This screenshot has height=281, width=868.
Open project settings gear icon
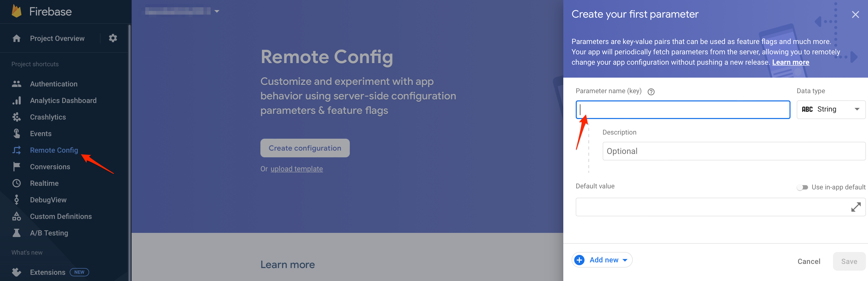click(113, 38)
